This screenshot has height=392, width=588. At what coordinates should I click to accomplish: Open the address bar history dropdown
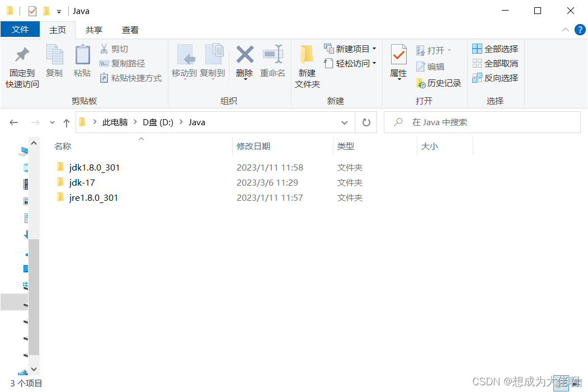345,122
